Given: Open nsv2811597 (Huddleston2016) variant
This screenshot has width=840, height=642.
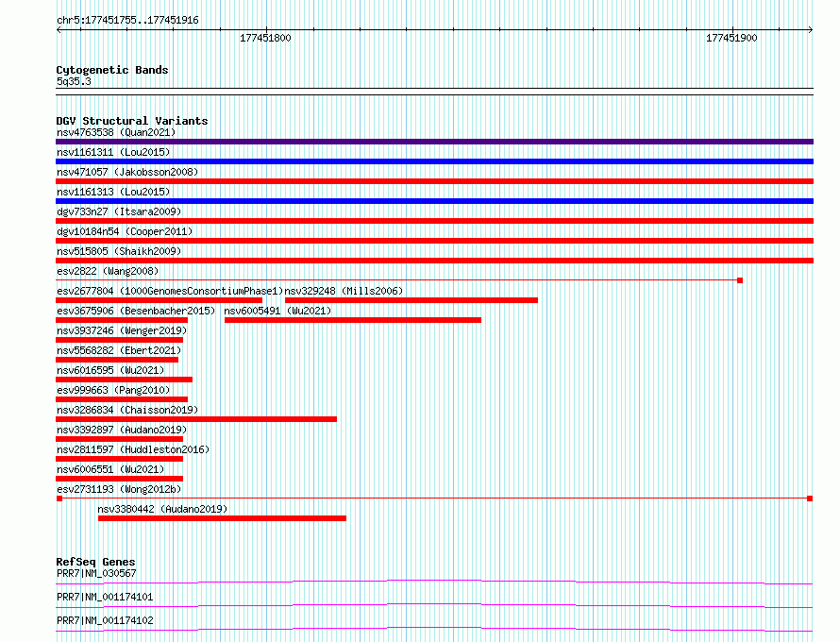Looking at the screenshot, I should coord(133,449).
